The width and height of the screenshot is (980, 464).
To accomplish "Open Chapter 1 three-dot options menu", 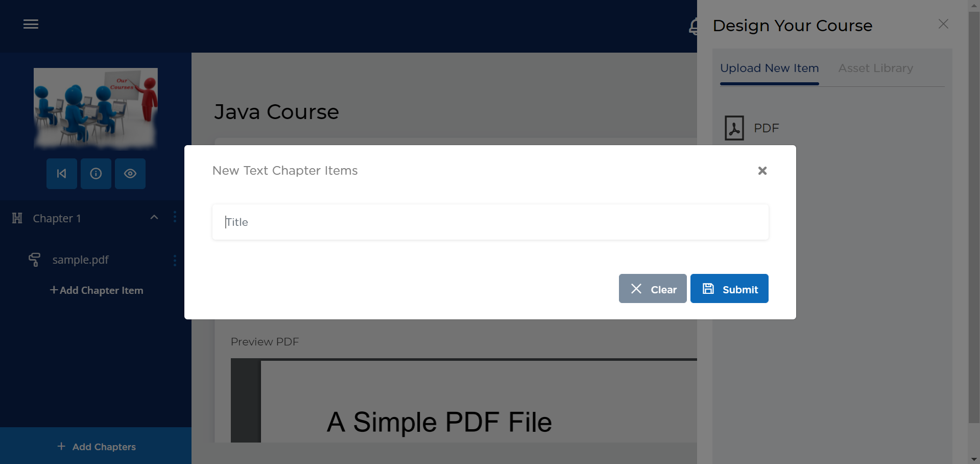I will 175,217.
